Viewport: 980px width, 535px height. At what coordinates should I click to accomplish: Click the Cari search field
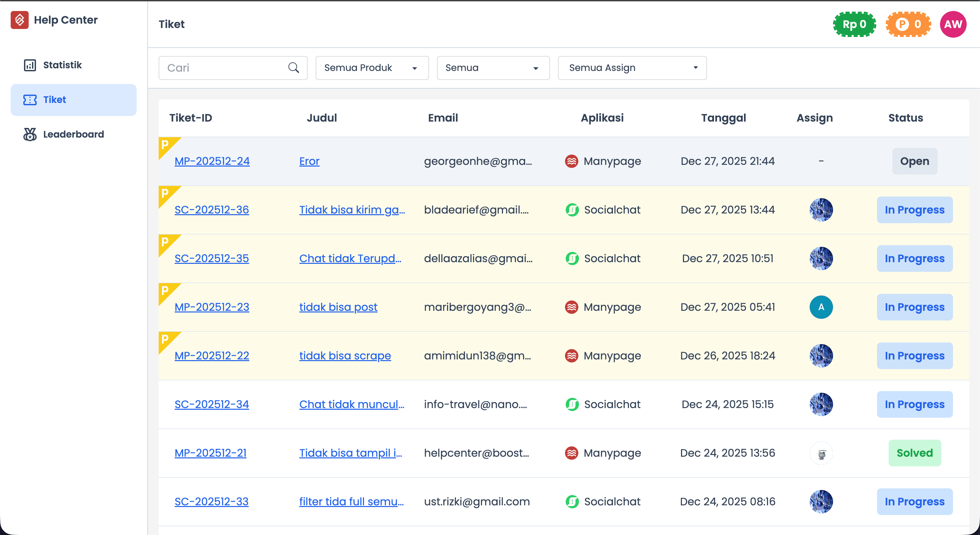[x=233, y=68]
